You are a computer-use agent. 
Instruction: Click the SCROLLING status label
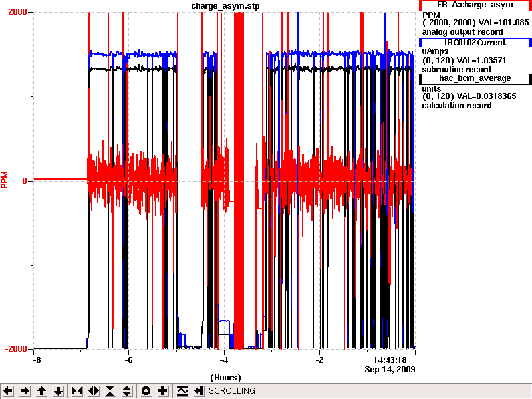pos(231,391)
